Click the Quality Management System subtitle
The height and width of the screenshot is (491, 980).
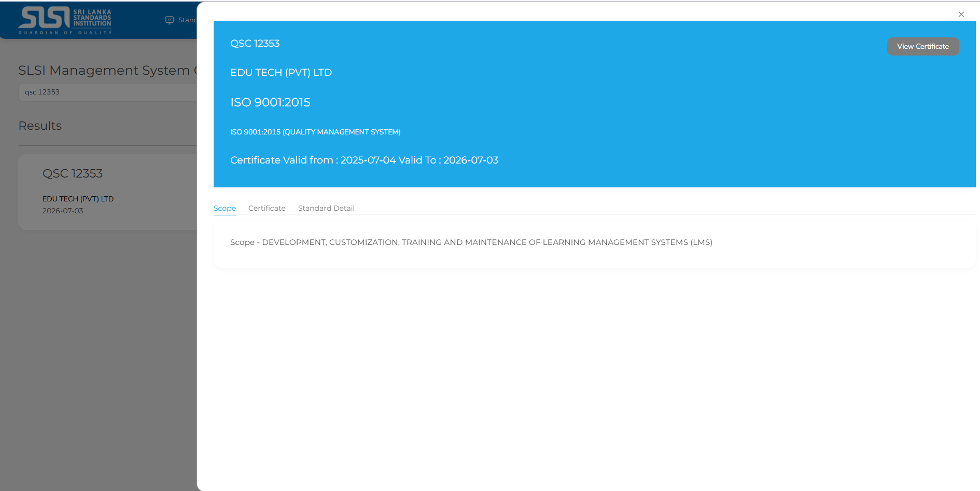(x=315, y=132)
